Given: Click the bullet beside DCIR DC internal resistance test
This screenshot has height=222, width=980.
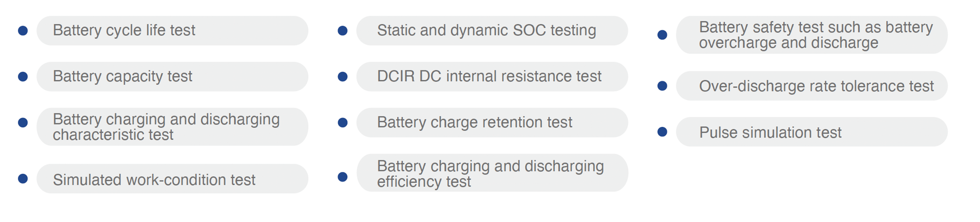Looking at the screenshot, I should pyautogui.click(x=343, y=77).
